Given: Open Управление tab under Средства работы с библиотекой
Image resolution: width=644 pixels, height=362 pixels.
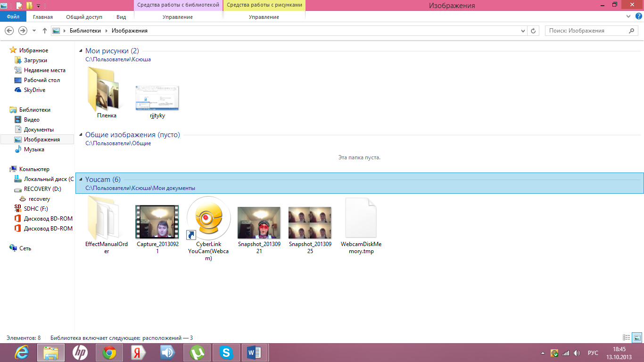Looking at the screenshot, I should tap(178, 17).
